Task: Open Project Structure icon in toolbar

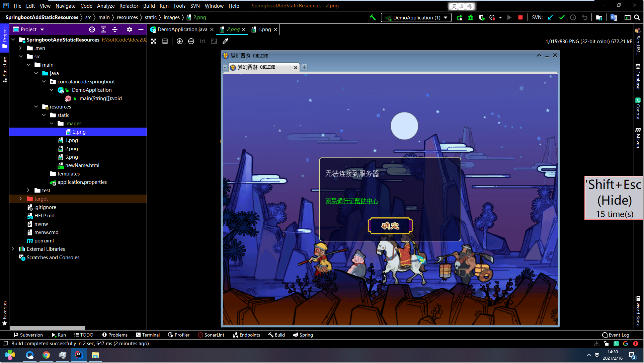Action: 599,17
